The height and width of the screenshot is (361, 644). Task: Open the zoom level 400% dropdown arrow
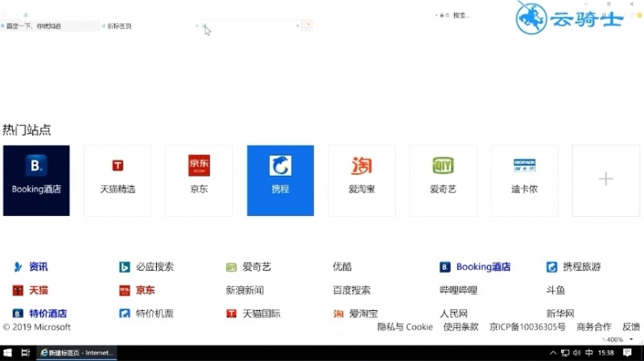point(631,339)
